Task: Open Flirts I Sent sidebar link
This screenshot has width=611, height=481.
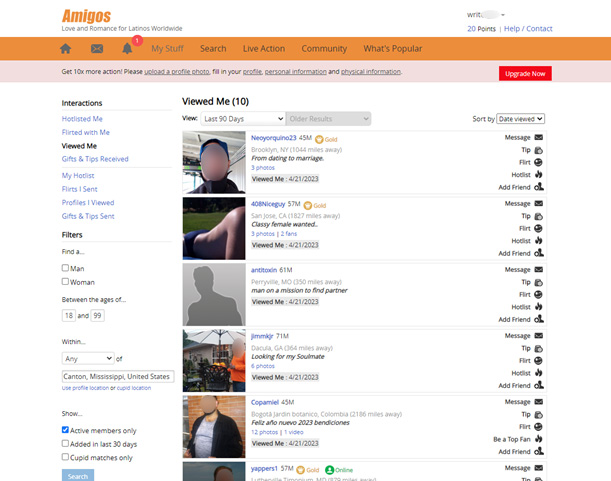Action: (x=79, y=189)
